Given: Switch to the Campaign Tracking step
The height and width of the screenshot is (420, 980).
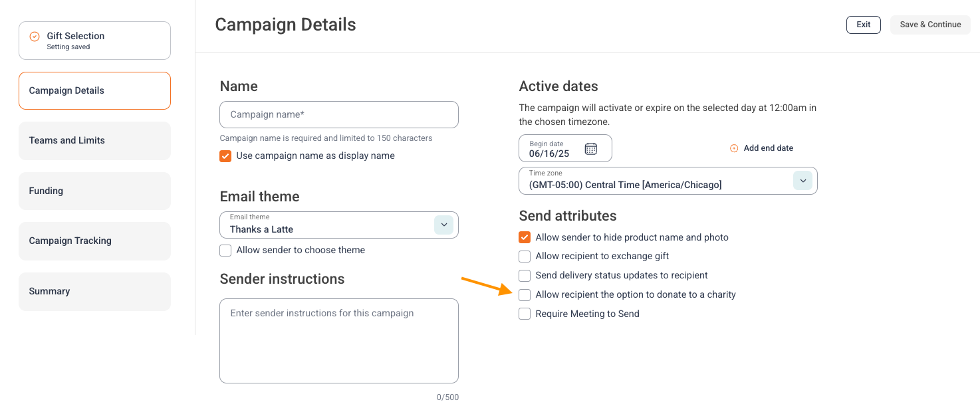Looking at the screenshot, I should 94,241.
